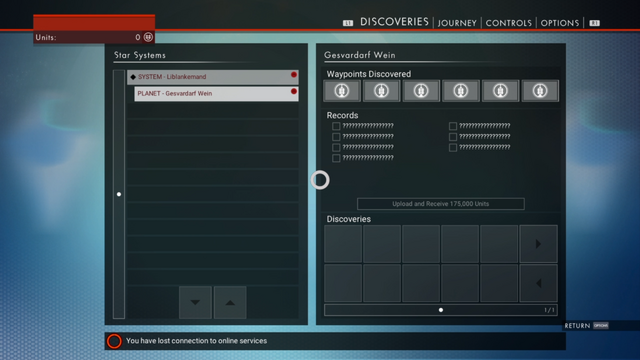Viewport: 640px width, 360px height.
Task: Click the Units balance label
Action: point(46,38)
